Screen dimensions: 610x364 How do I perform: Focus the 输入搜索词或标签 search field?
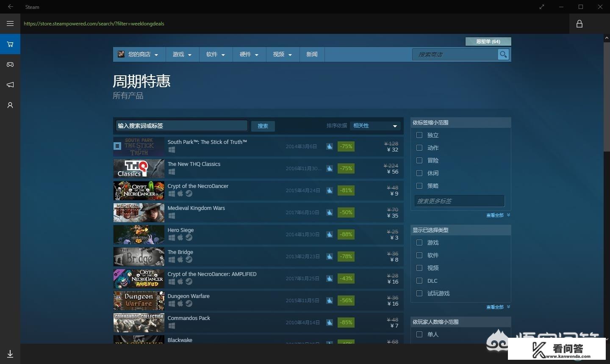pos(182,126)
